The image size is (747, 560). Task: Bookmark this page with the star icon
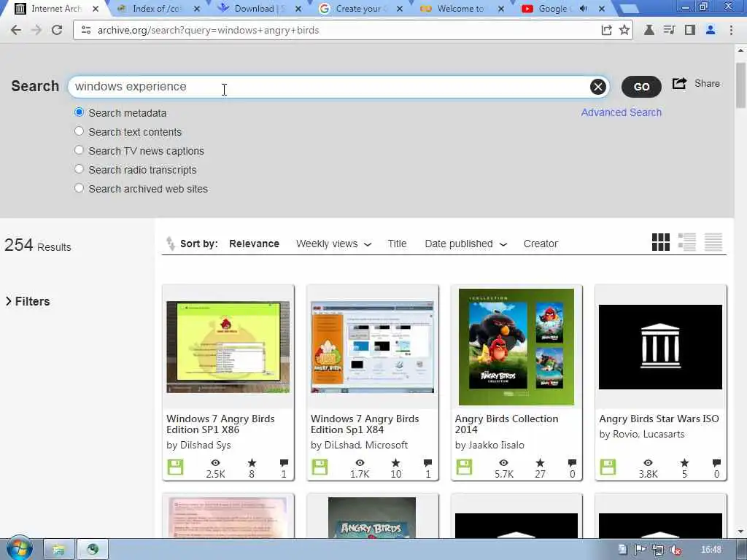pos(624,30)
